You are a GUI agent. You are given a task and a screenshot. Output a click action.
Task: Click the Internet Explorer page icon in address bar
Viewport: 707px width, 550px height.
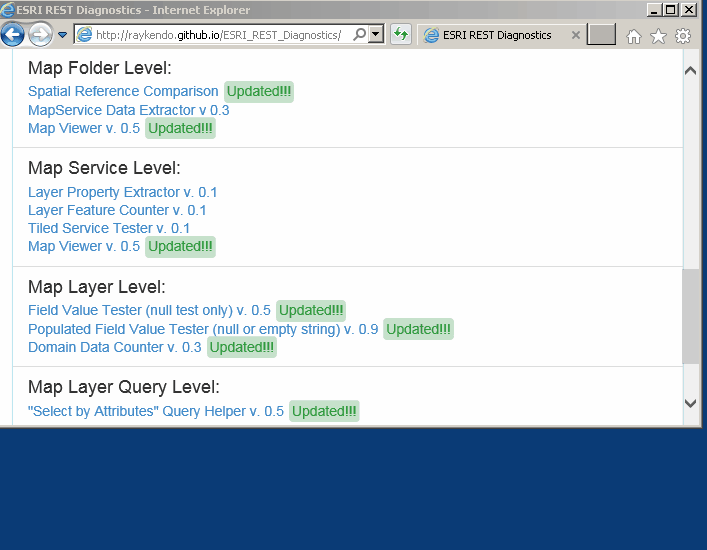click(84, 34)
